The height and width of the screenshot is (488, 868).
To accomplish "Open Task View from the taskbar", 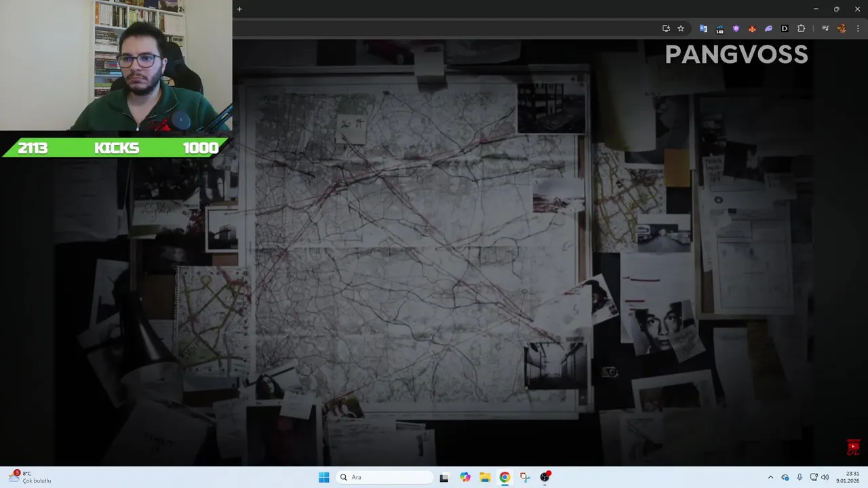I will tap(444, 477).
